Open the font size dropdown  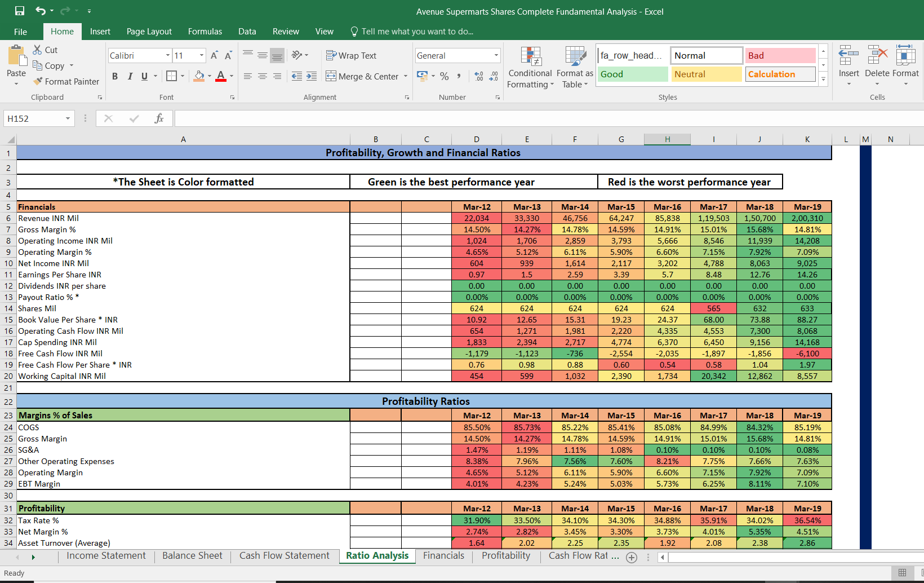[202, 55]
